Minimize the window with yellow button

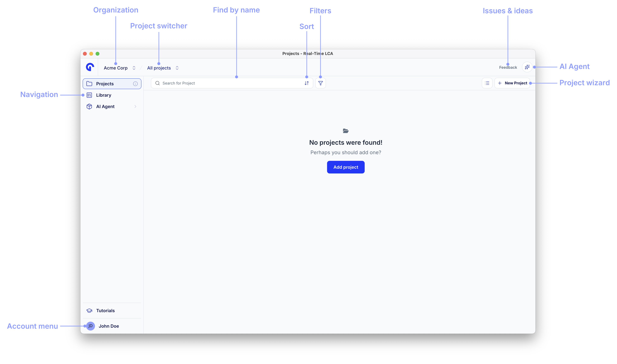(91, 54)
